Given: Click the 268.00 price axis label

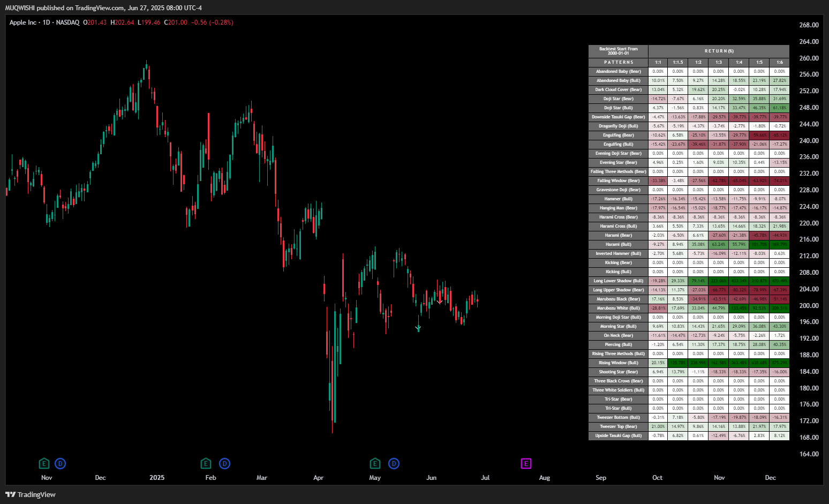Looking at the screenshot, I should click(809, 25).
